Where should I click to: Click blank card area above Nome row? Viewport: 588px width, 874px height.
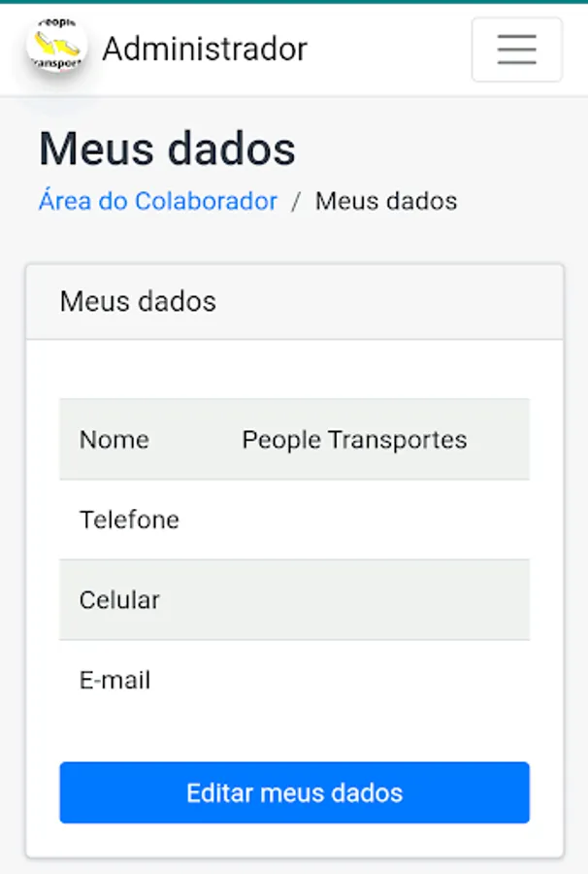(x=294, y=369)
